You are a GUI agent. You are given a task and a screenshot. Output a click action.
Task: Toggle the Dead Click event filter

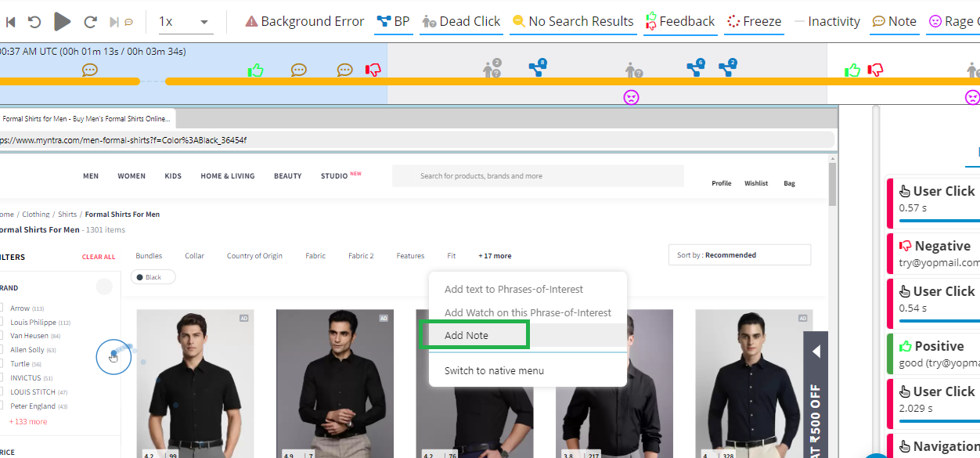461,21
